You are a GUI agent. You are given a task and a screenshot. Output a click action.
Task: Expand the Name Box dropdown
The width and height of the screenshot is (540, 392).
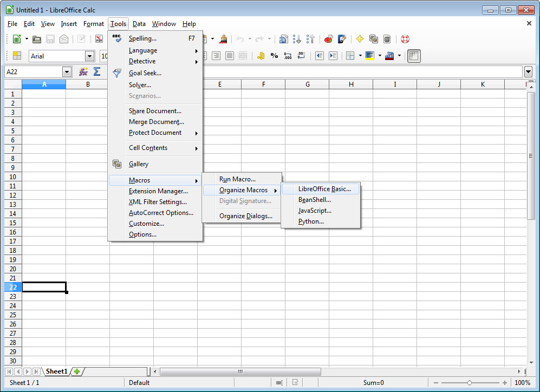click(67, 72)
